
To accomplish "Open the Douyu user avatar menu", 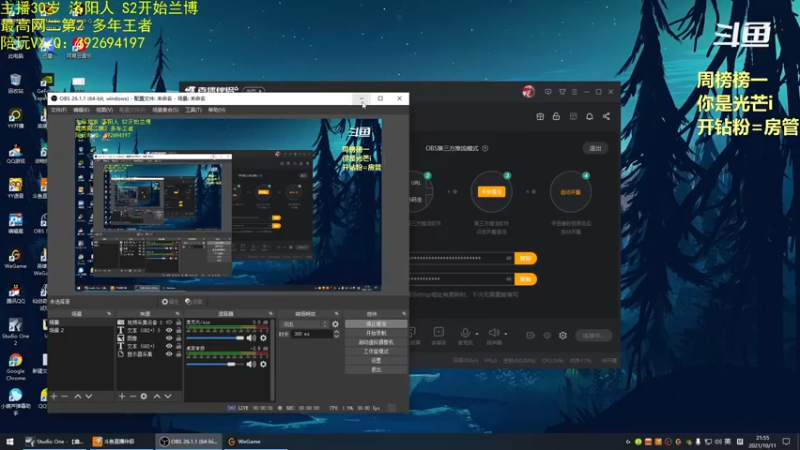I will 528,92.
